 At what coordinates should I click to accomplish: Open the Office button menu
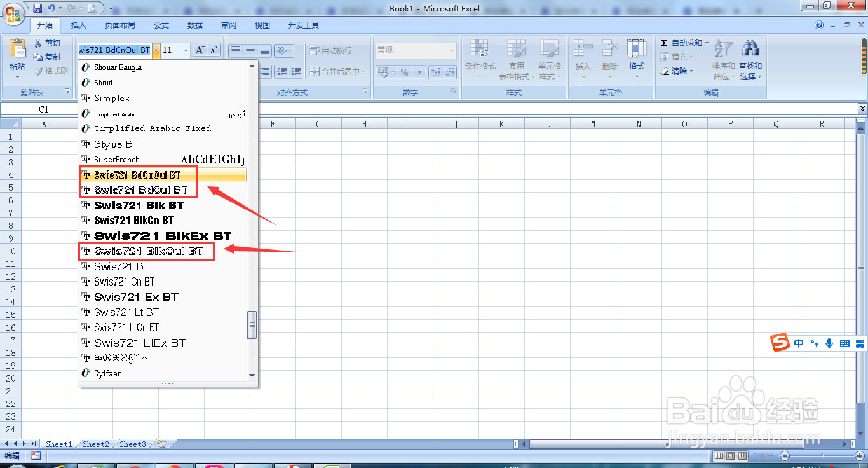(12, 14)
